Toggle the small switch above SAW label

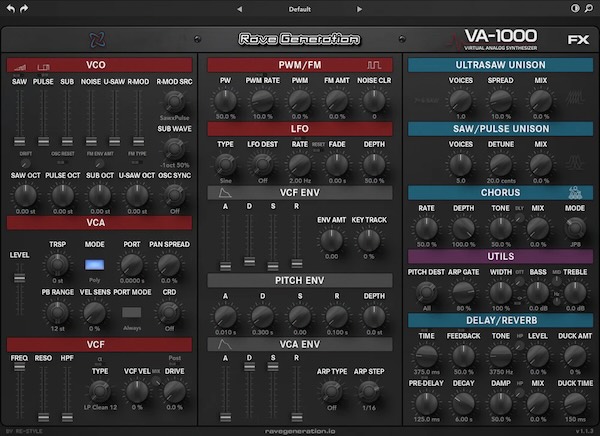tap(17, 75)
